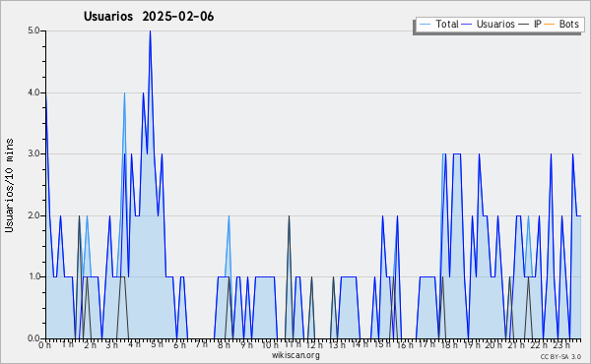Click the '13 h' x-axis label
The width and height of the screenshot is (591, 364).
pyautogui.click(x=337, y=345)
